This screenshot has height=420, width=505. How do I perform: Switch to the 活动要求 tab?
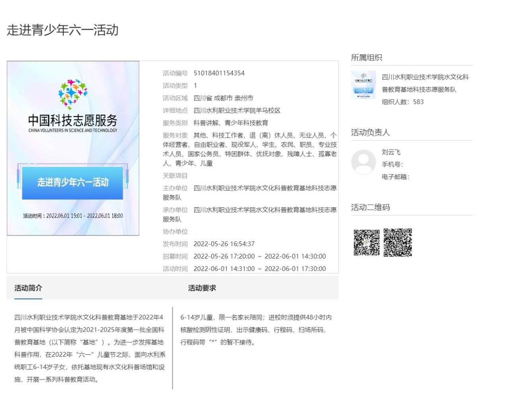202,288
